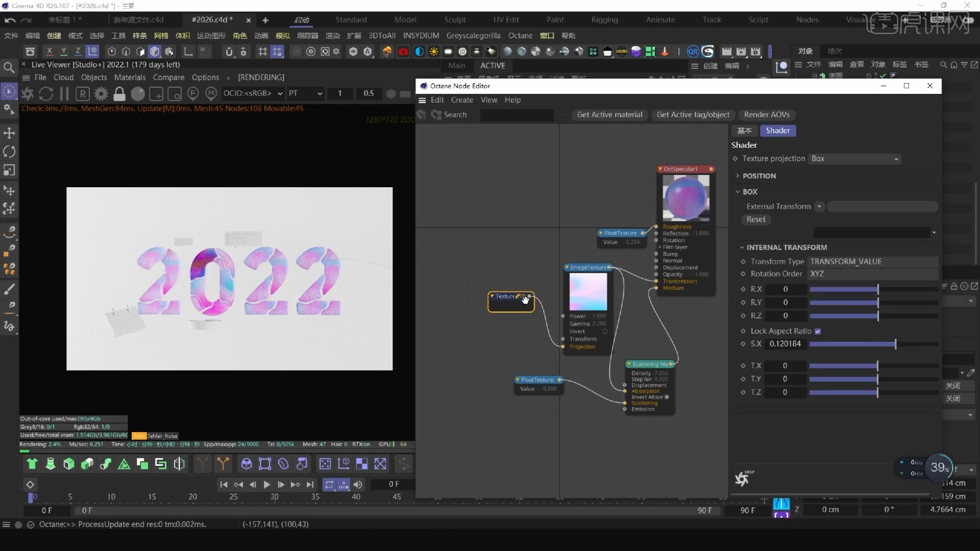Open the PT kernel dropdown
Viewport: 980px width, 551px height.
[305, 93]
